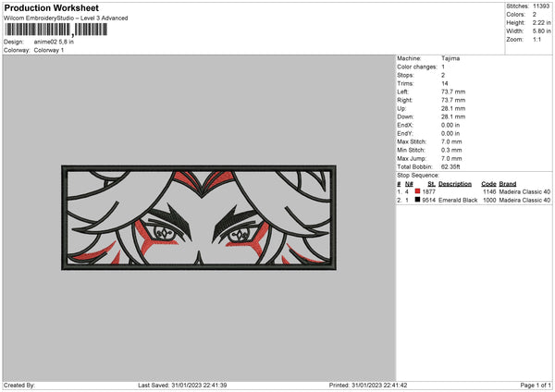Screen dimensions: 555x392
Task: Click the Created By label
Action: (19, 386)
